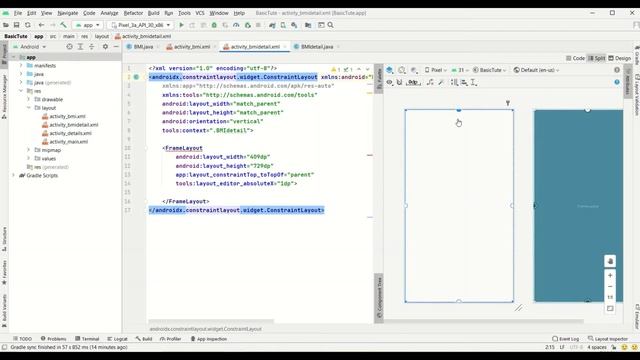Screen dimensions: 640x360
Task: Hide the Project panel with minus icon
Action: tap(116, 47)
